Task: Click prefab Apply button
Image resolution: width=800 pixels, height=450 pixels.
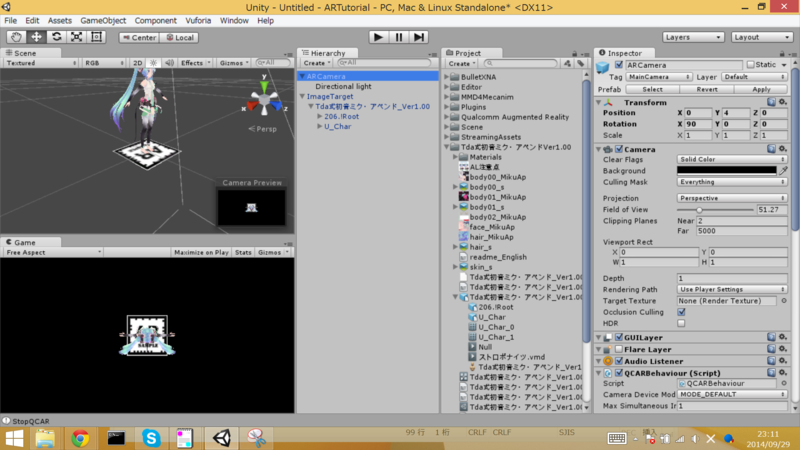Action: 761,89
